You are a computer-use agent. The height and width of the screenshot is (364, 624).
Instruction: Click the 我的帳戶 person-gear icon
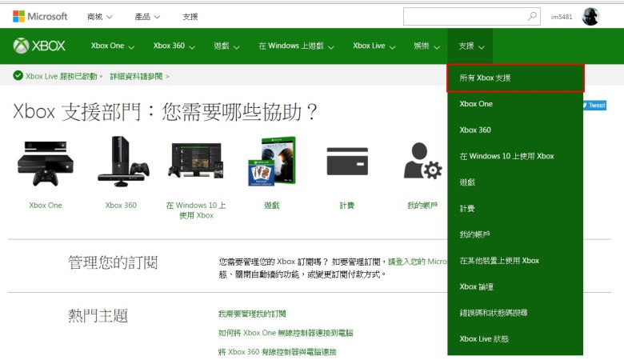click(x=422, y=162)
